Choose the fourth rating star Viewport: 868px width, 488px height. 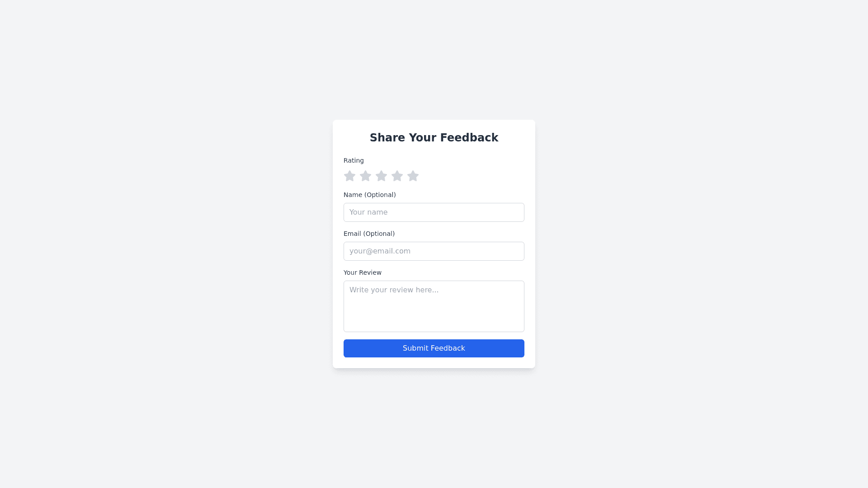point(397,176)
